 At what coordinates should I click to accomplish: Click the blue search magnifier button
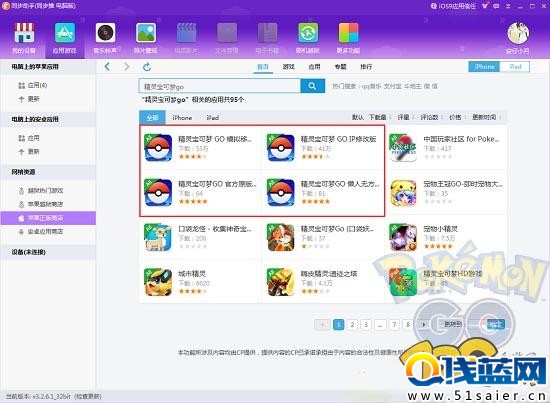(x=313, y=86)
